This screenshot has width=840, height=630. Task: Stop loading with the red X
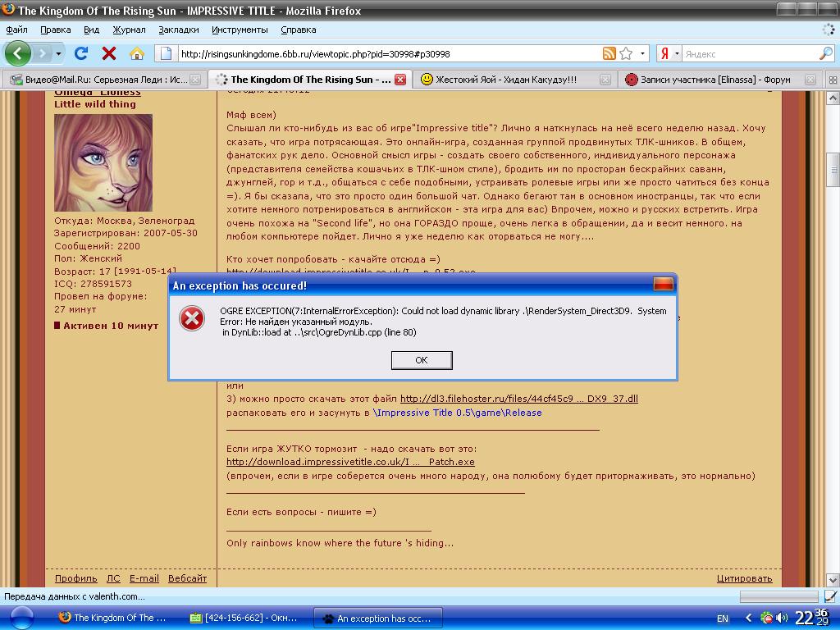click(109, 53)
